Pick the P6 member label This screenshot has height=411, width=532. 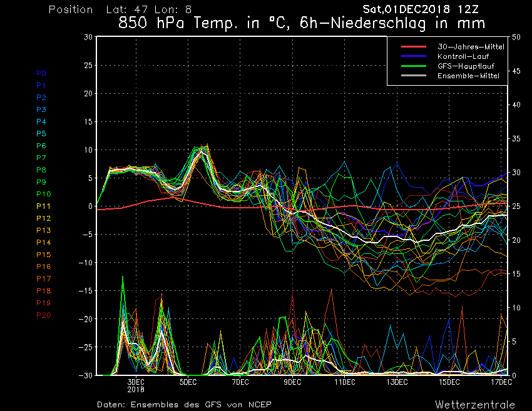point(41,146)
